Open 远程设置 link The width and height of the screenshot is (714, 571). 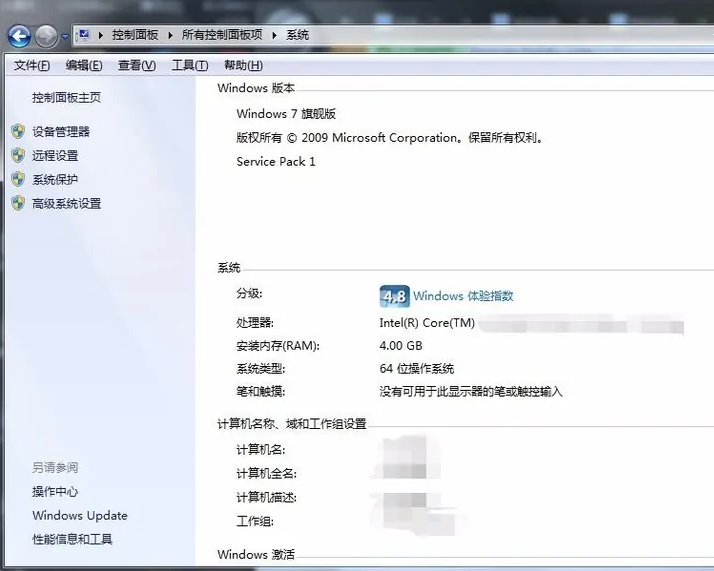click(x=55, y=156)
